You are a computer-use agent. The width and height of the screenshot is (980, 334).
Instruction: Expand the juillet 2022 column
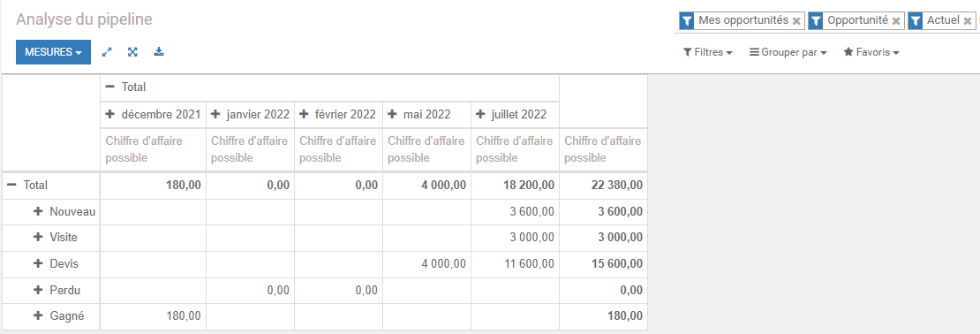click(511, 115)
